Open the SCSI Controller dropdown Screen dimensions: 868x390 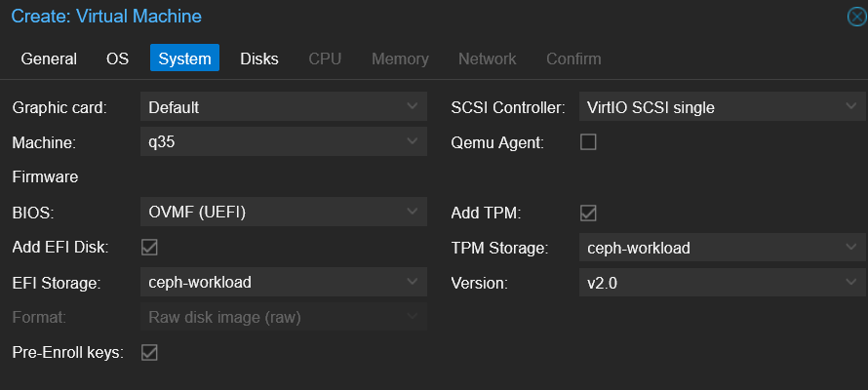[850, 107]
